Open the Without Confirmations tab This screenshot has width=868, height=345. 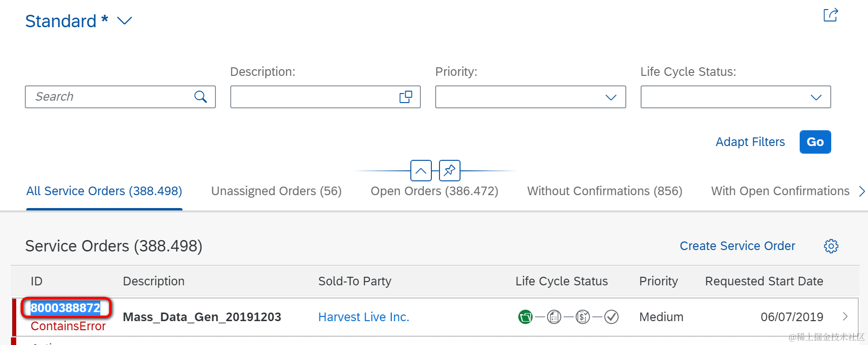(604, 191)
